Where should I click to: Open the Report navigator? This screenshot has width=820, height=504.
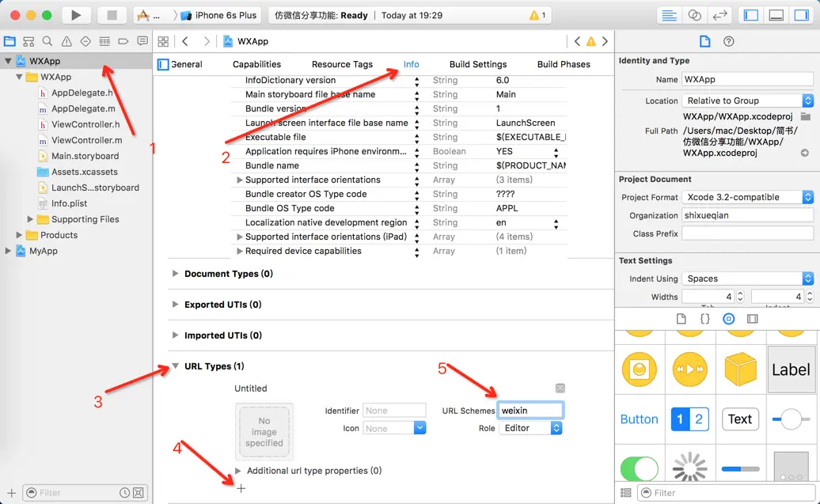pyautogui.click(x=142, y=41)
